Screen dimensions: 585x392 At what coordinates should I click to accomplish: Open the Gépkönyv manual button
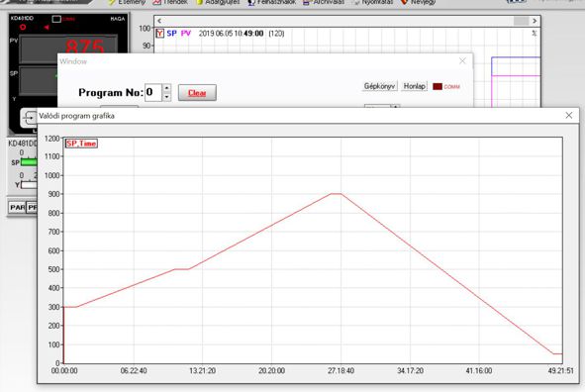(x=379, y=86)
